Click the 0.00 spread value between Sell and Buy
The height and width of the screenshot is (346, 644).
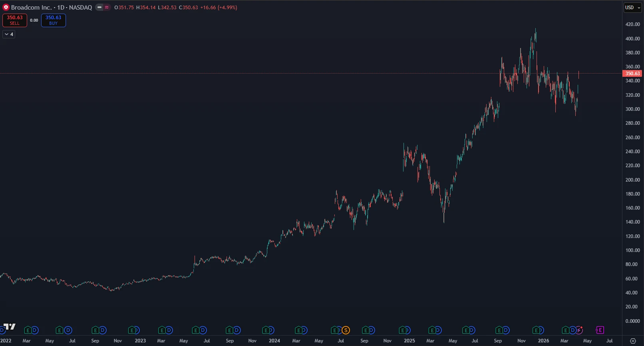(x=34, y=20)
